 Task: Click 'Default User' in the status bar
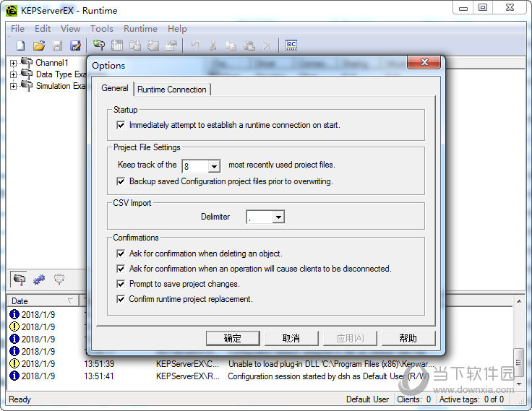point(367,399)
